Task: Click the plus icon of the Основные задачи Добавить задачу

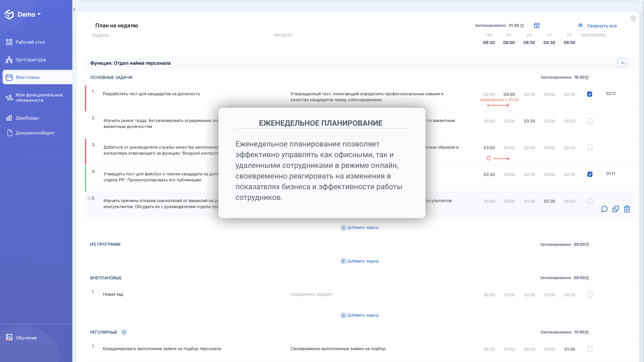Action: pos(343,228)
